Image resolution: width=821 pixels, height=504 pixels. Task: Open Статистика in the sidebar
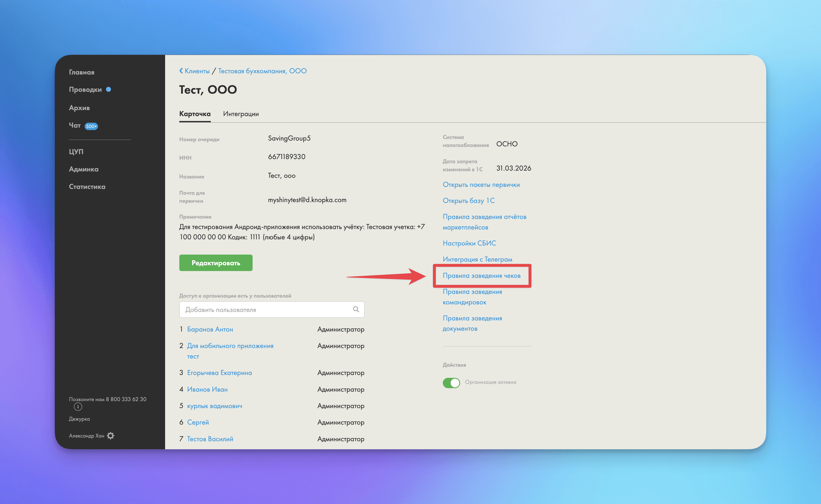(87, 187)
